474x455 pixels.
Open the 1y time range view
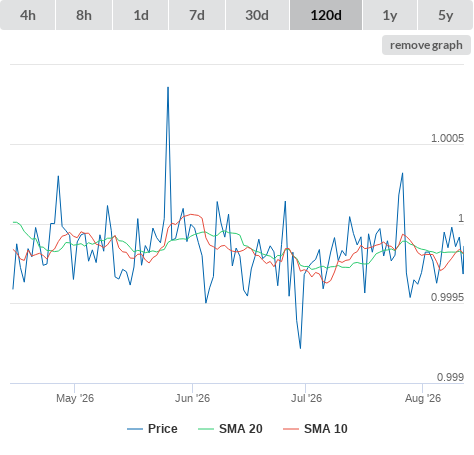click(x=390, y=15)
